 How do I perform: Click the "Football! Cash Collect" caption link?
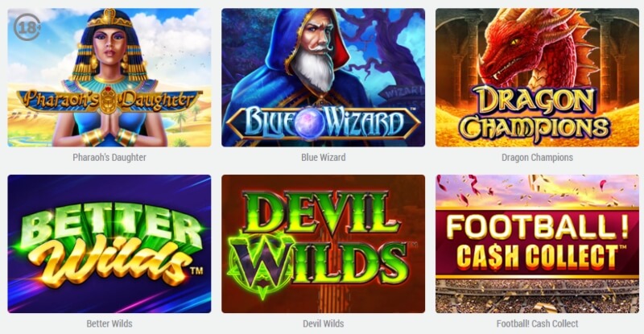click(x=537, y=324)
